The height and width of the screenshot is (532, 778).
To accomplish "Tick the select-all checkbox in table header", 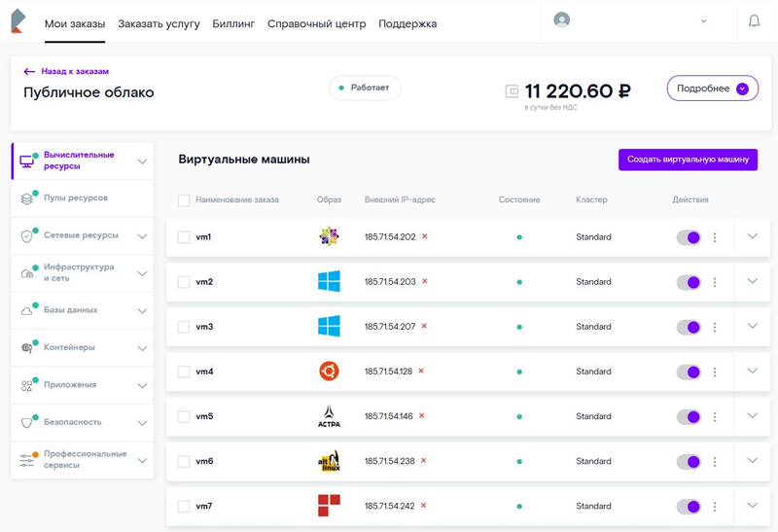I will pos(184,200).
